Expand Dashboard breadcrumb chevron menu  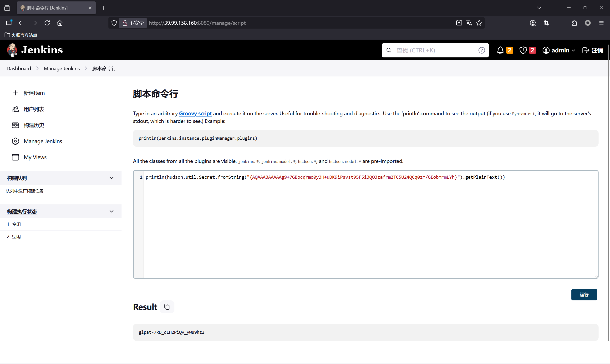click(37, 68)
